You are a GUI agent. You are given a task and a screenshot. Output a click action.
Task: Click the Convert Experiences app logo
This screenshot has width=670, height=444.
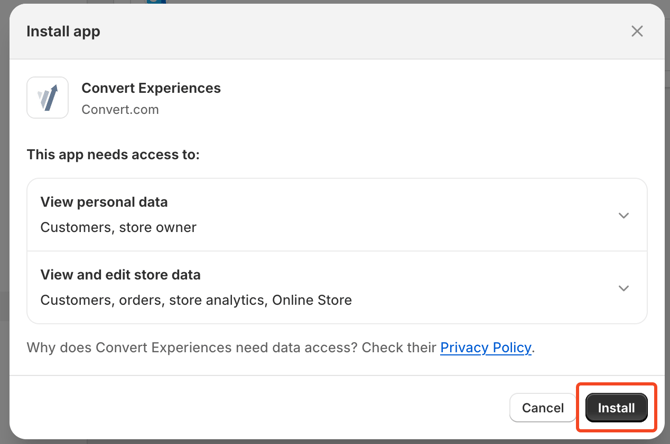point(47,97)
